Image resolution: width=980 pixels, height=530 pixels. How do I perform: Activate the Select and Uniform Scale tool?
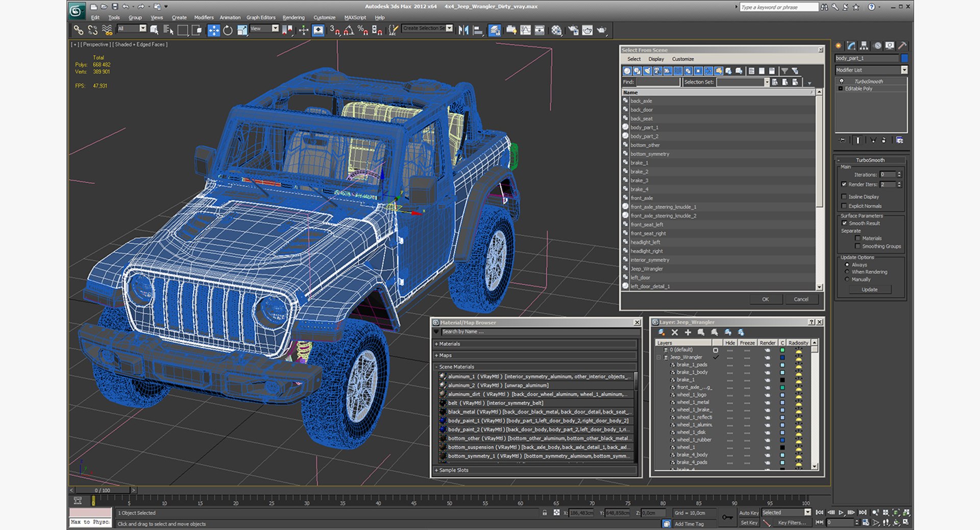(242, 31)
